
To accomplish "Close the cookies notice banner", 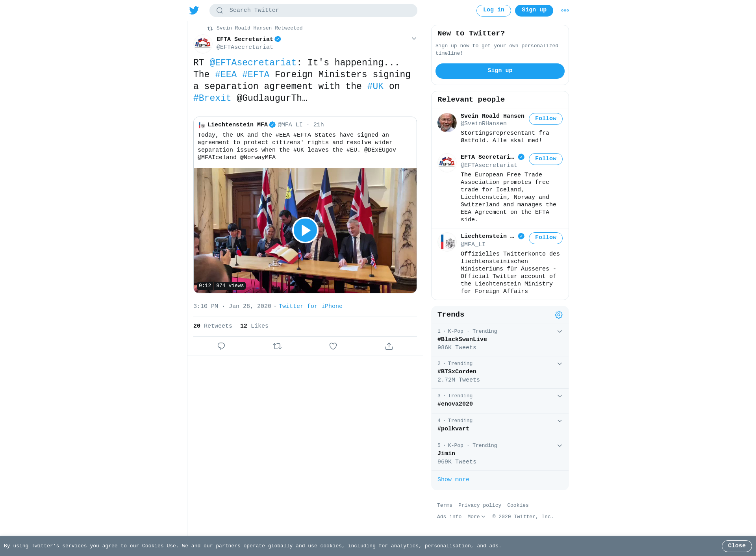I will 737,546.
